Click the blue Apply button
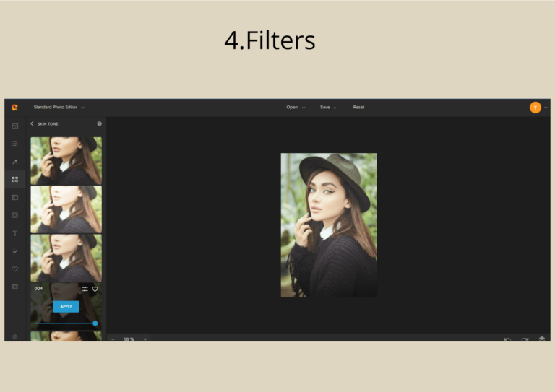The image size is (555, 392). (66, 307)
